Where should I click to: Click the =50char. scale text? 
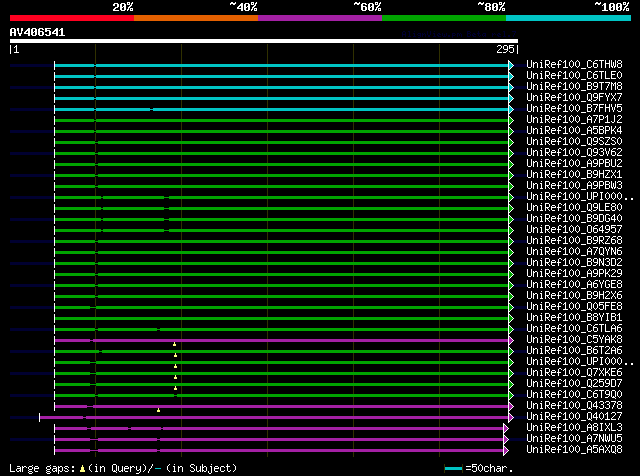click(x=489, y=468)
